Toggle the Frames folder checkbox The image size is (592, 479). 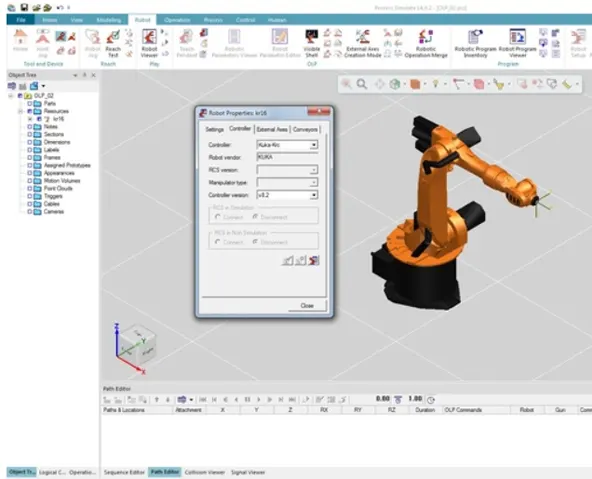[x=29, y=157]
